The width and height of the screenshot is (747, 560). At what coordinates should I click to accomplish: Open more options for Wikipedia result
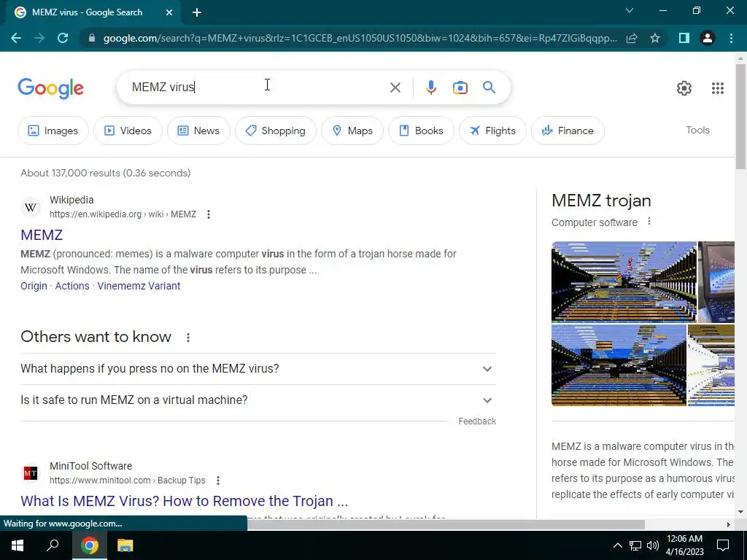(x=208, y=214)
